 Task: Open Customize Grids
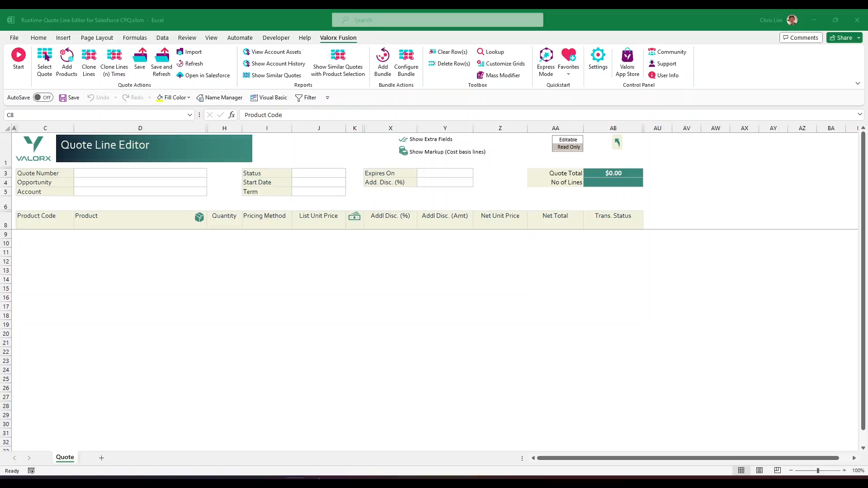tap(501, 64)
